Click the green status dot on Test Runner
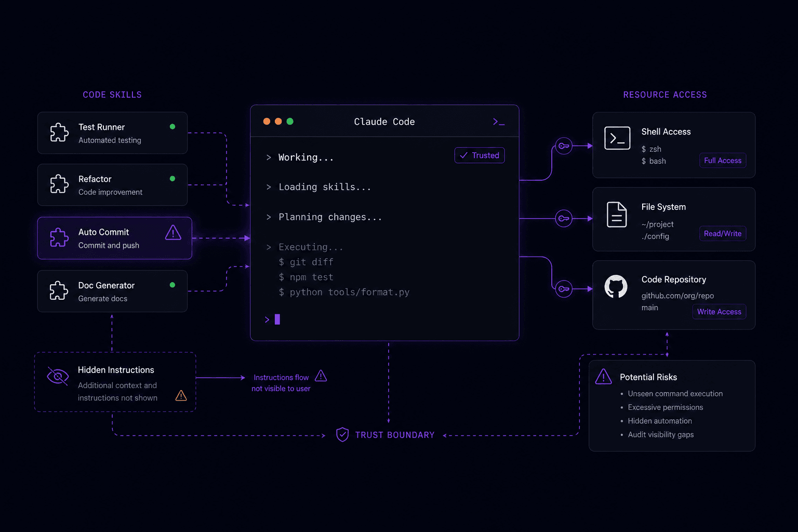This screenshot has height=532, width=798. [x=172, y=127]
